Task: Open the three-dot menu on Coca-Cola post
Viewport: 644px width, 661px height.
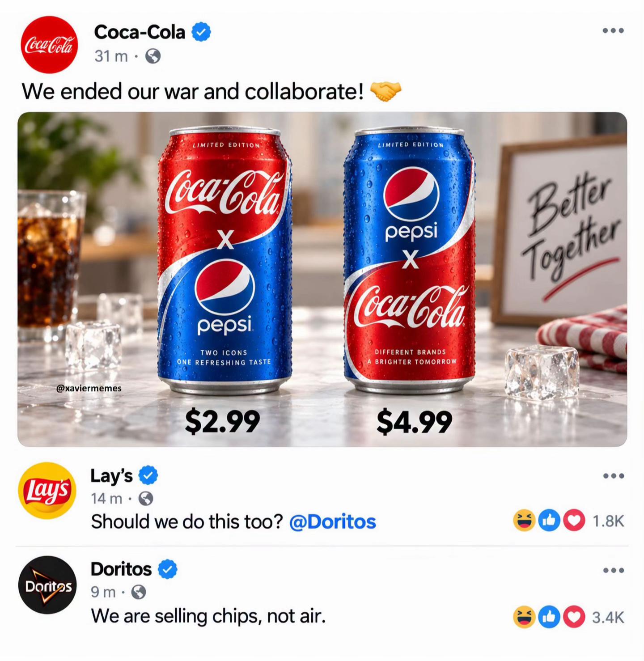Action: coord(613,31)
